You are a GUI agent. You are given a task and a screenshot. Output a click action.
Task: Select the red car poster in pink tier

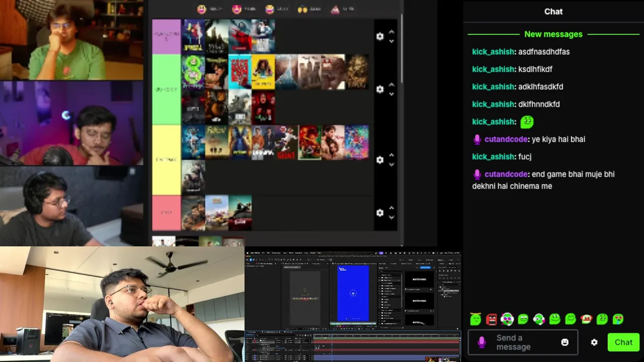240,213
